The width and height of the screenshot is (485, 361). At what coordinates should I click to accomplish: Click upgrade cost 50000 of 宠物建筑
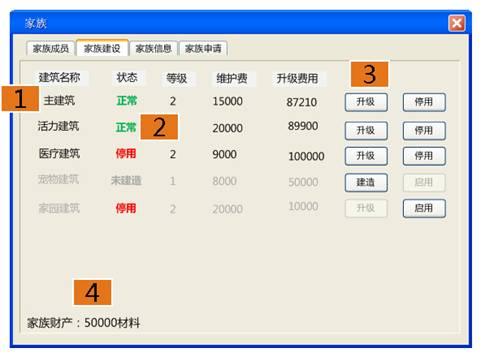tap(303, 182)
